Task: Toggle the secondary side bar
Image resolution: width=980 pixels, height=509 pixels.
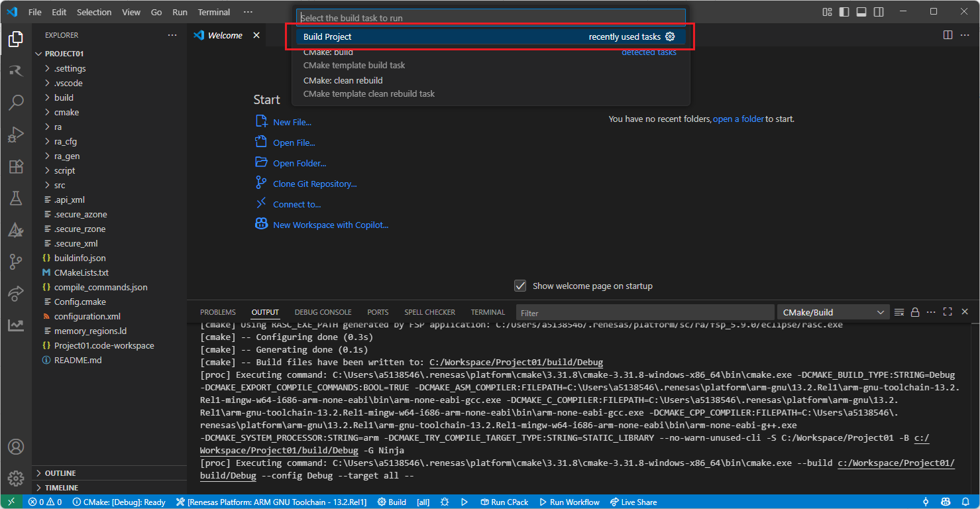Action: click(879, 12)
